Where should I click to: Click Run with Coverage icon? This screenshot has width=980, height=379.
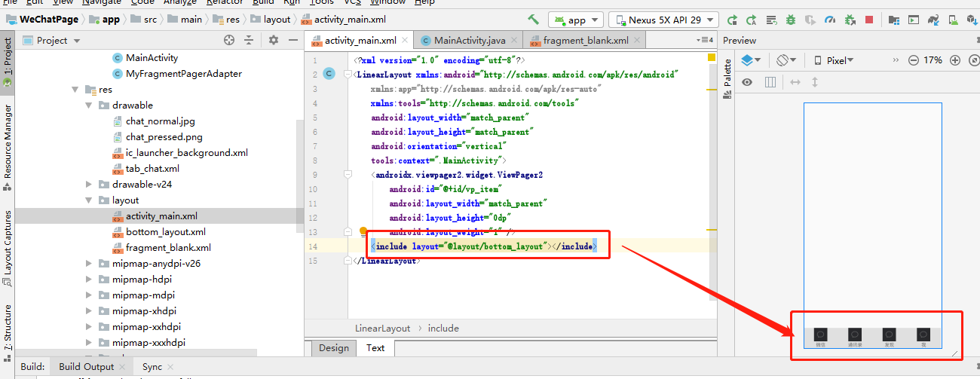pyautogui.click(x=810, y=20)
